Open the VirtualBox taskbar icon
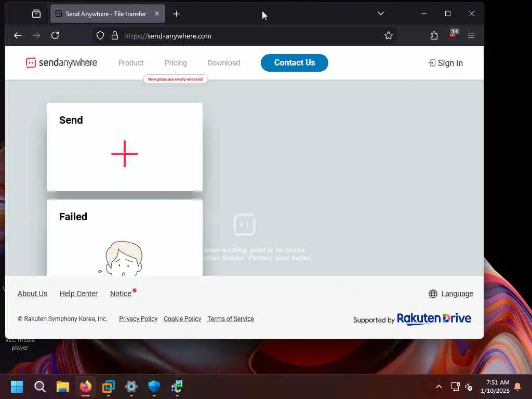This screenshot has height=399, width=532. 109,387
